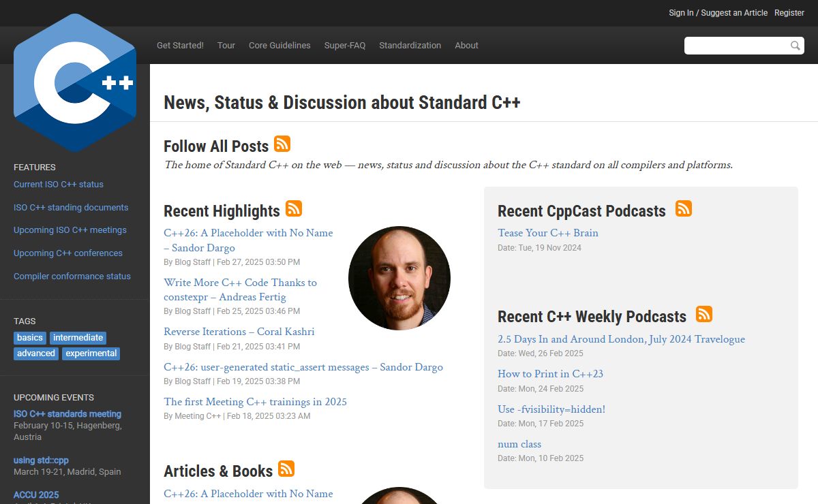Open Recent Highlights post C++26: A Placeholder with No Name
Screen dimensions: 818x504
pos(248,240)
